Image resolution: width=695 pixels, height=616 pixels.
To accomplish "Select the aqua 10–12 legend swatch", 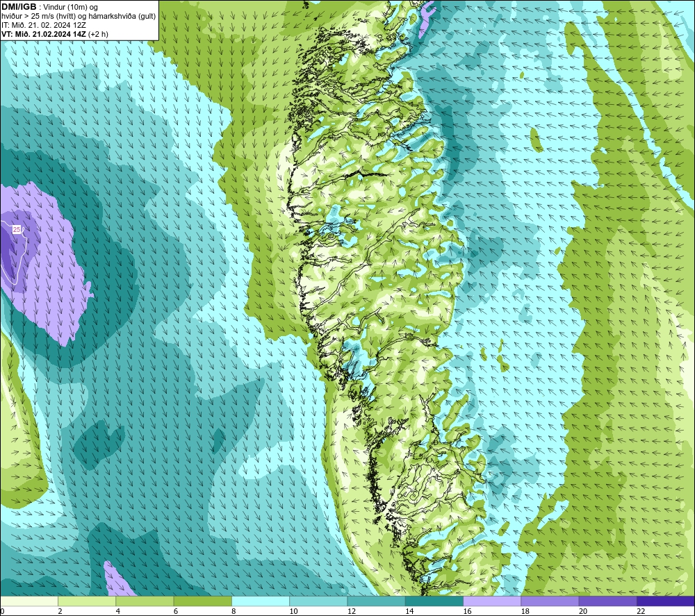I will click(318, 601).
